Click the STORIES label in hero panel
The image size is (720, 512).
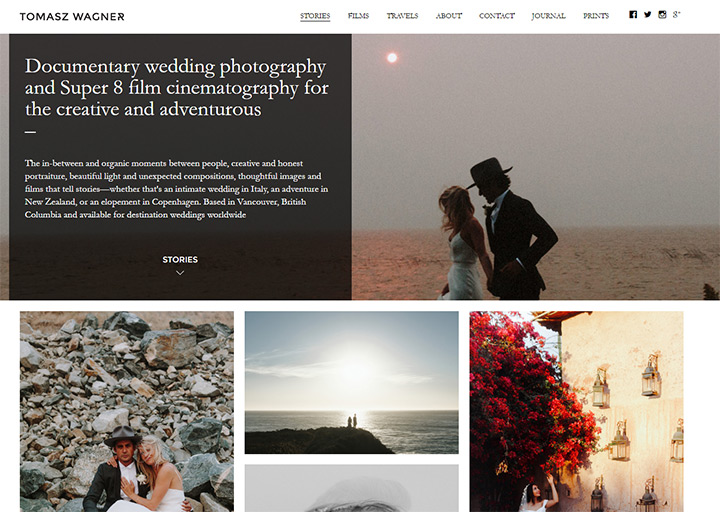180,259
